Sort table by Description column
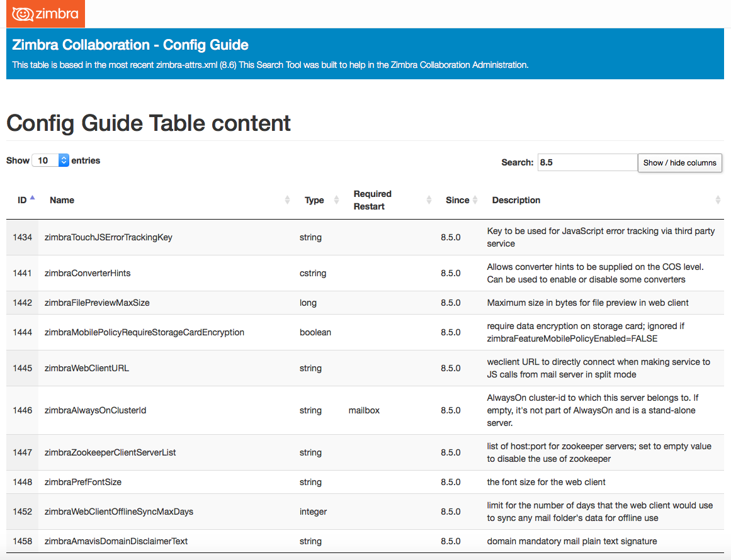This screenshot has width=731, height=560. [x=603, y=200]
